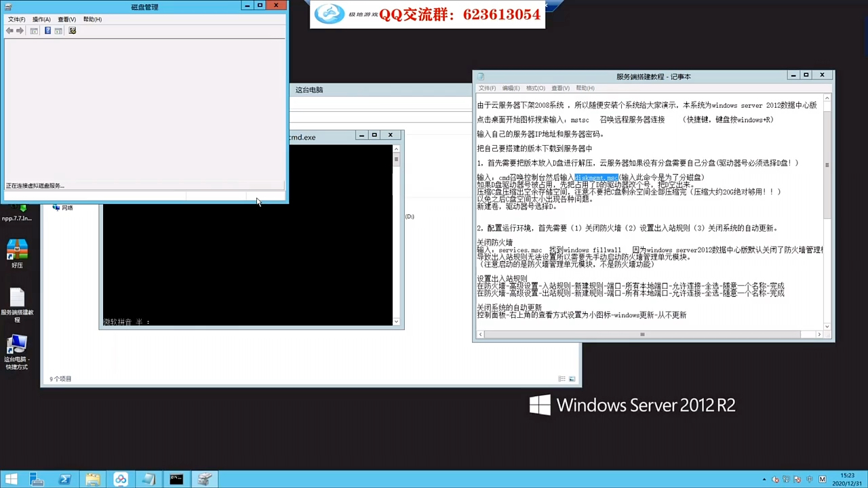
Task: Click the highlighted diskmgmt.msc text in Notepad
Action: coord(596,178)
